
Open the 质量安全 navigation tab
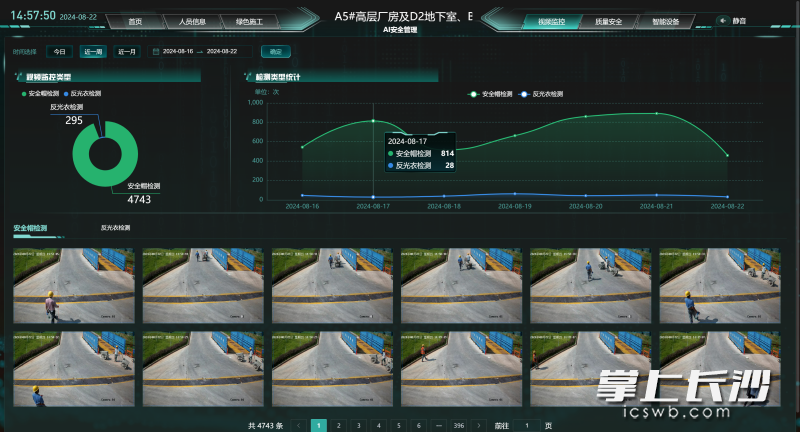pyautogui.click(x=608, y=21)
